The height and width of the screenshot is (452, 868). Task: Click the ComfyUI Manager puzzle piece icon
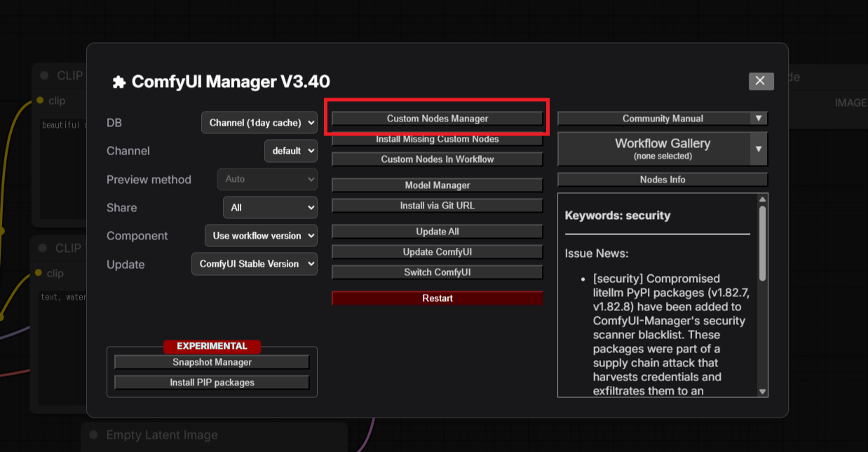(x=118, y=82)
